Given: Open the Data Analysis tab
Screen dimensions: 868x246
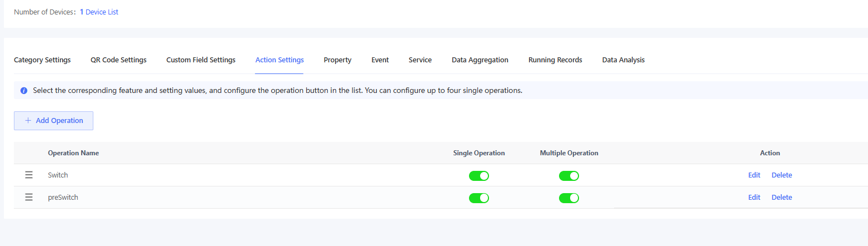Looking at the screenshot, I should [x=623, y=60].
